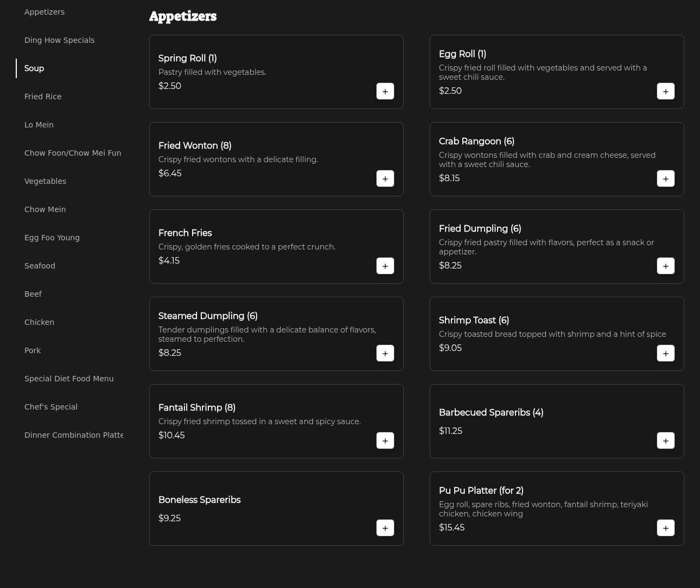Image resolution: width=700 pixels, height=588 pixels.
Task: Add Crab Rangoon using plus button
Action: pos(665,178)
